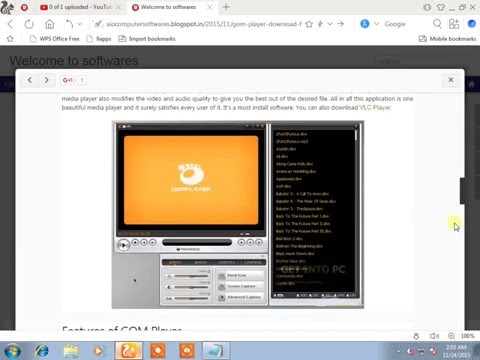The height and width of the screenshot is (360, 480).
Task: Click the magnifier search icon
Action: click(437, 24)
